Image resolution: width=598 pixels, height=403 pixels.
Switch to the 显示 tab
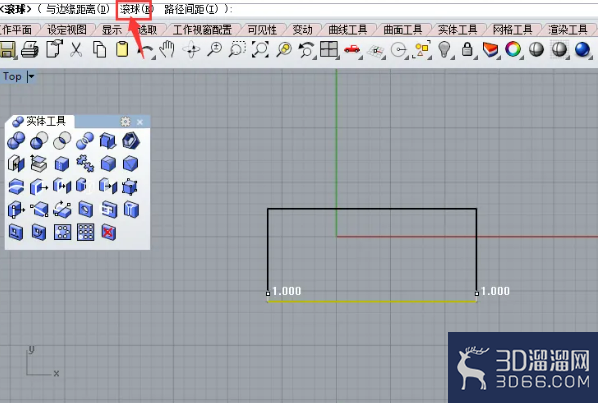coord(112,29)
